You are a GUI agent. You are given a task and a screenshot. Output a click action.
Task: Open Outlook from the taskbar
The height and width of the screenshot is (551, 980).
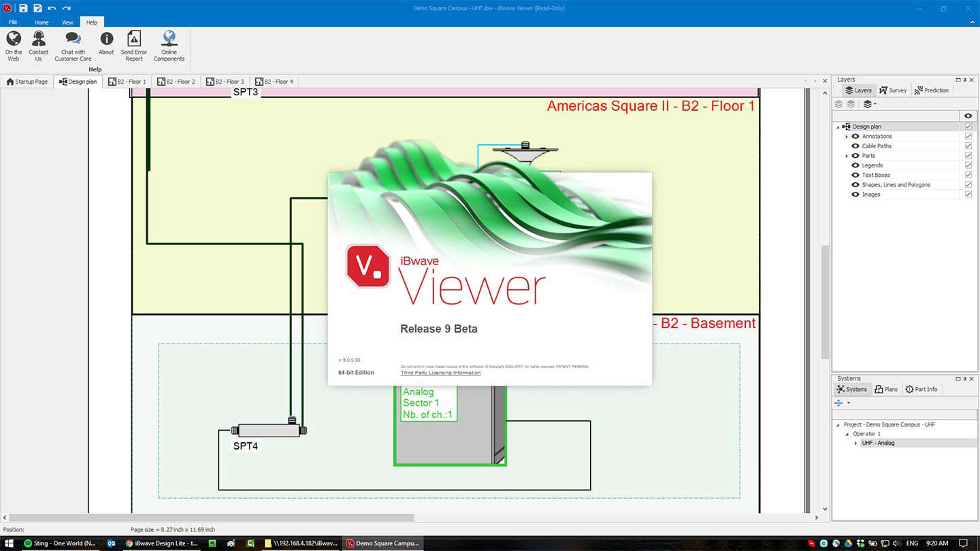pos(111,544)
